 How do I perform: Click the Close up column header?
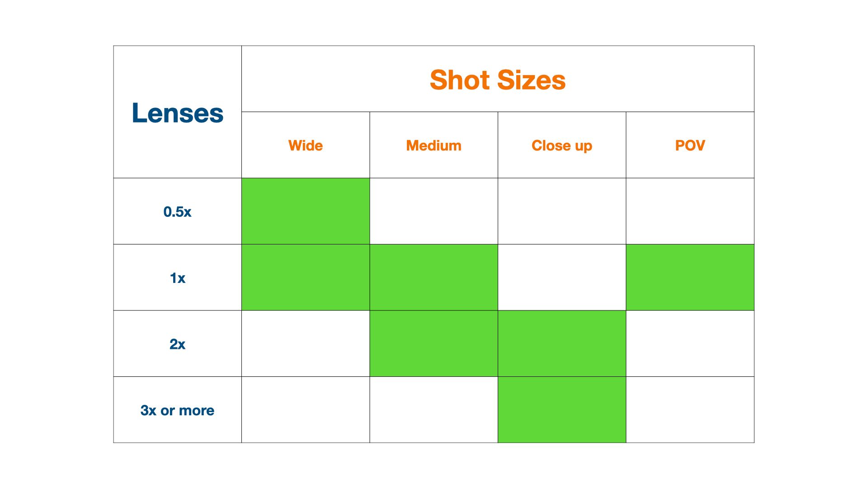pos(562,145)
